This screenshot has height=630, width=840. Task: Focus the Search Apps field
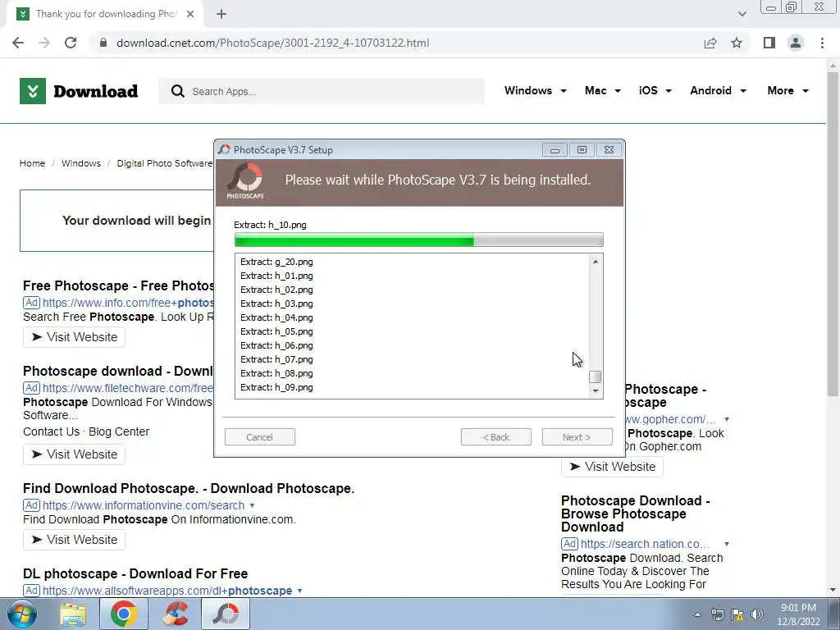coord(322,91)
